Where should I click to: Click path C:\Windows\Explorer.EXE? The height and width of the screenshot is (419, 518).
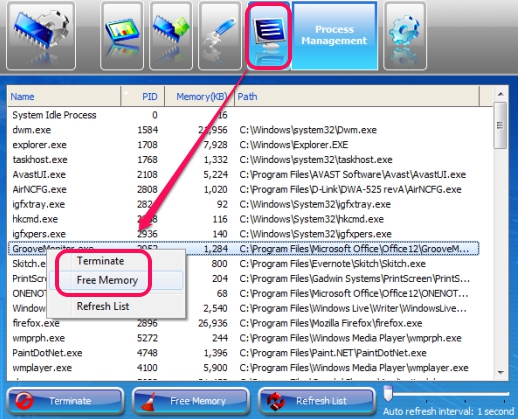pos(294,145)
